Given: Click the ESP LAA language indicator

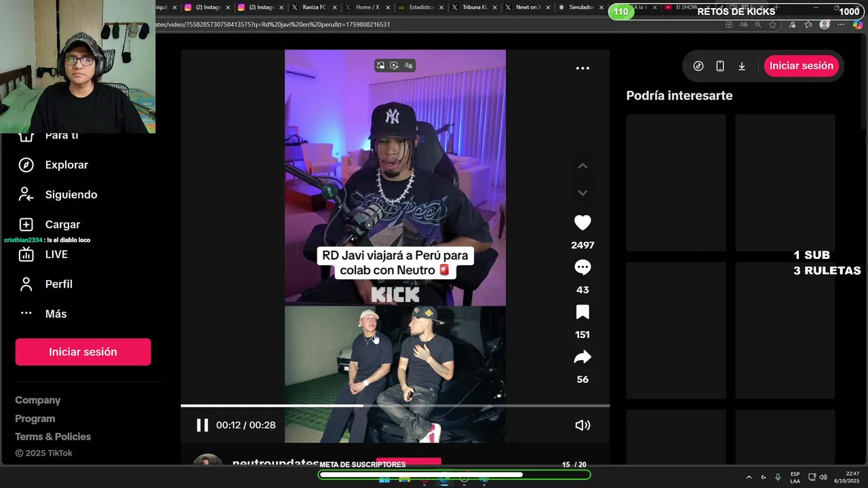Looking at the screenshot, I should coord(795,477).
